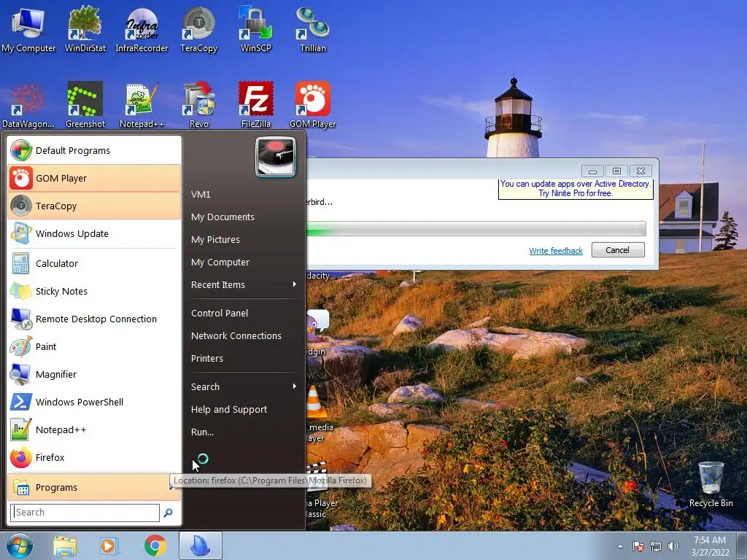The image size is (747, 560).
Task: Open the GOM Player desktop shortcut
Action: pyautogui.click(x=312, y=105)
